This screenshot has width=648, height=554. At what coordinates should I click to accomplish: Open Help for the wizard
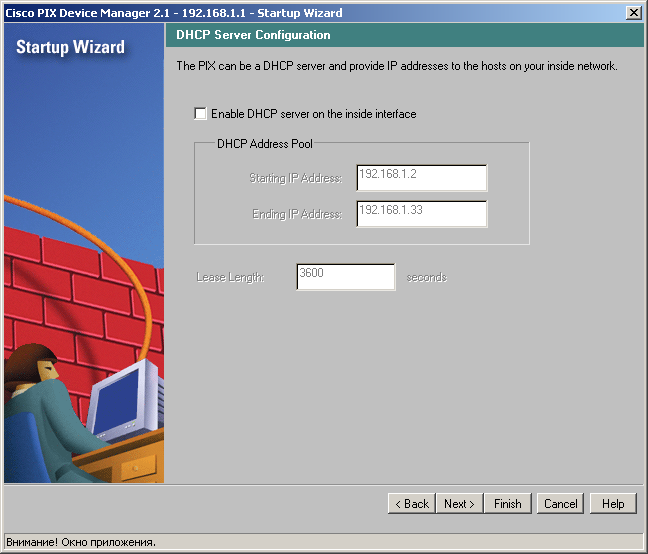coord(613,504)
